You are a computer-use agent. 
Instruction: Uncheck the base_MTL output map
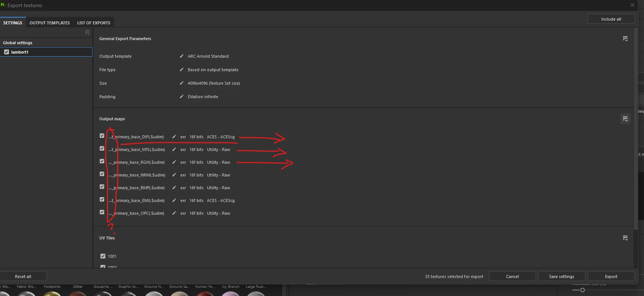click(x=102, y=148)
